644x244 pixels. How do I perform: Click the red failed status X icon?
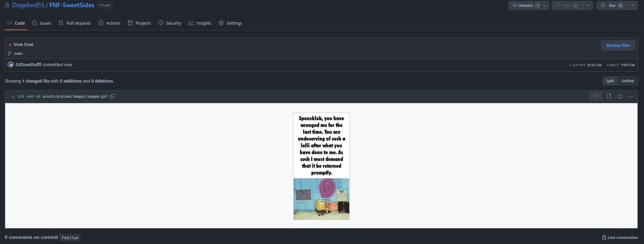(x=10, y=45)
